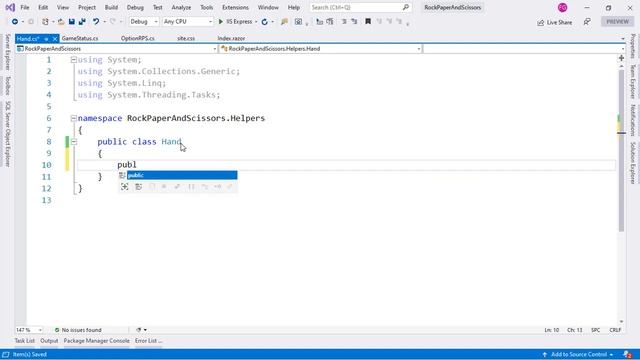Click the Open File folder icon

(61, 22)
